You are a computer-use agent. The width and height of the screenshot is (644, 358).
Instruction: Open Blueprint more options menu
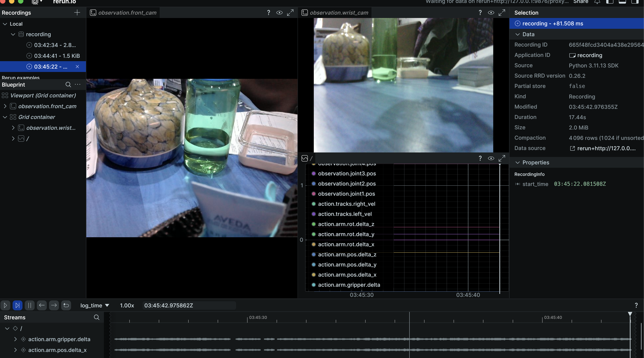coord(78,85)
